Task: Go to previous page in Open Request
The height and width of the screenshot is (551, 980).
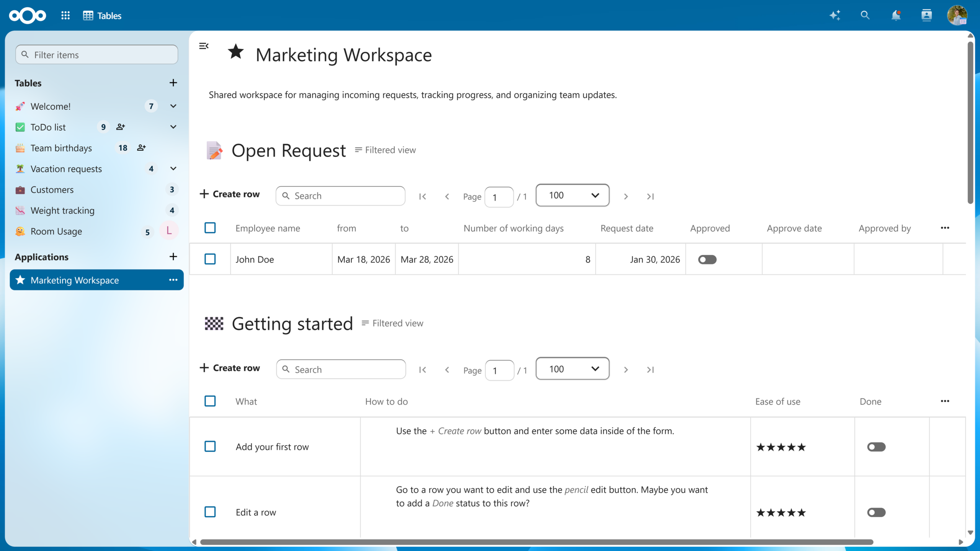Action: [x=447, y=196]
